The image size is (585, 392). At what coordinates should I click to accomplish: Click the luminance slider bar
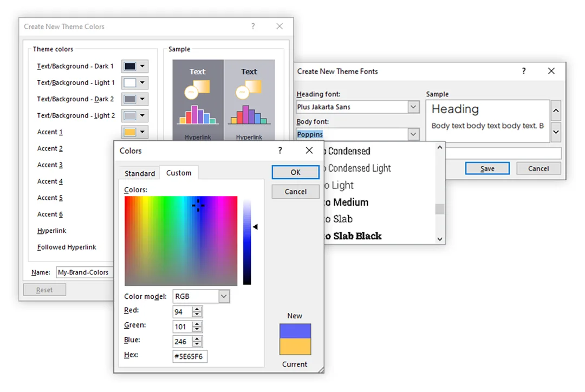[x=247, y=242]
